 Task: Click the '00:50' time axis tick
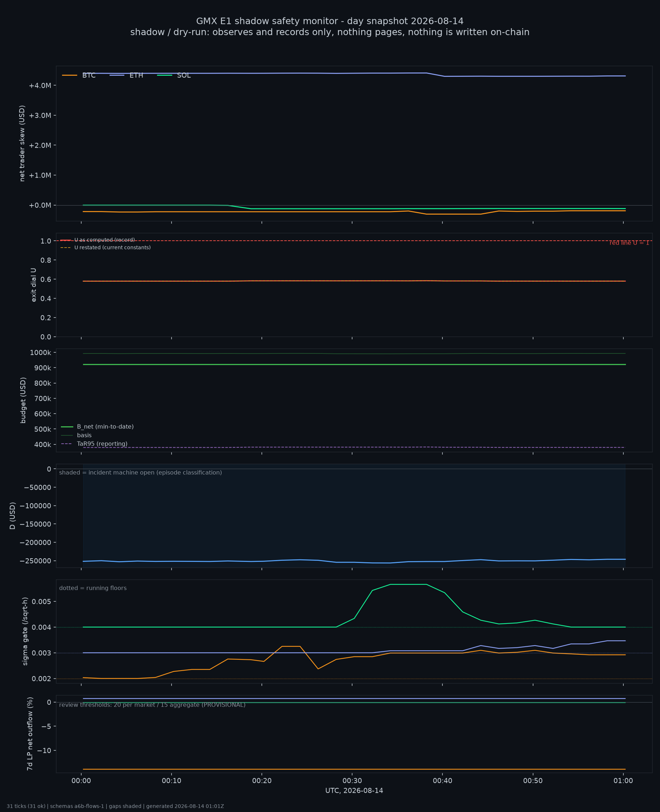tap(533, 781)
